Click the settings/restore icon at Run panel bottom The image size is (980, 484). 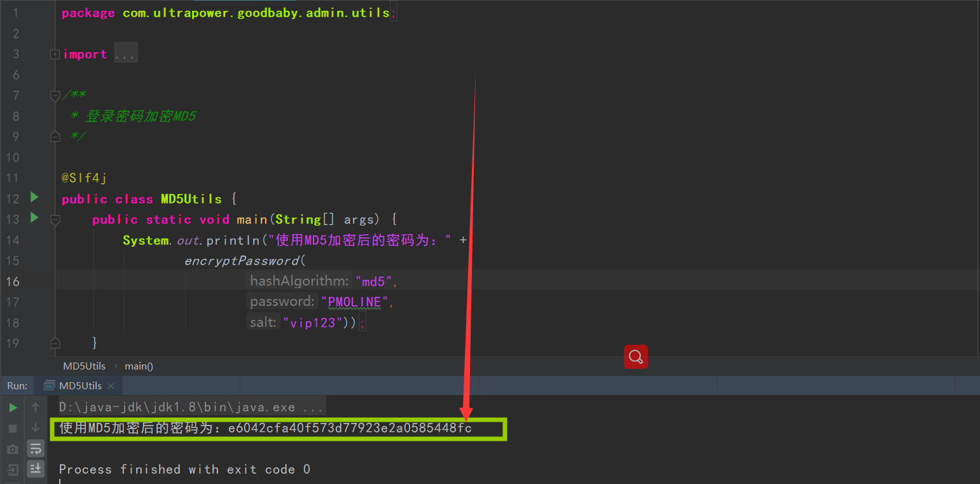[12, 468]
